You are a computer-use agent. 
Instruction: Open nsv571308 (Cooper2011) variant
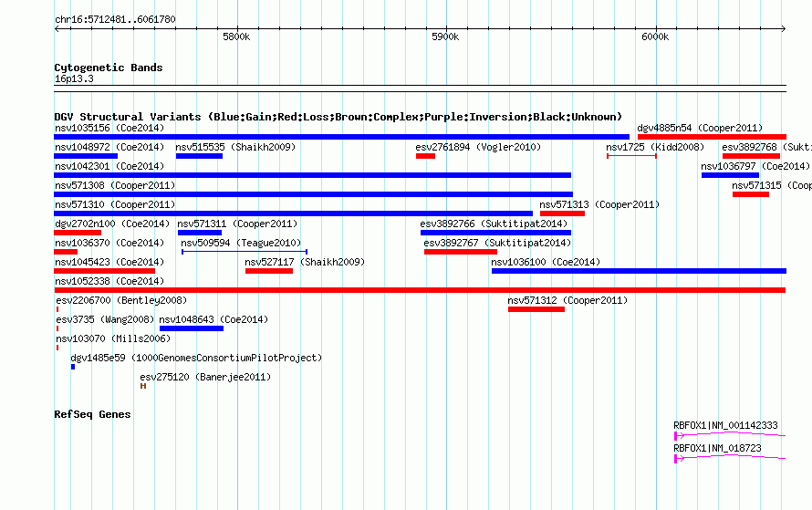coord(115,185)
